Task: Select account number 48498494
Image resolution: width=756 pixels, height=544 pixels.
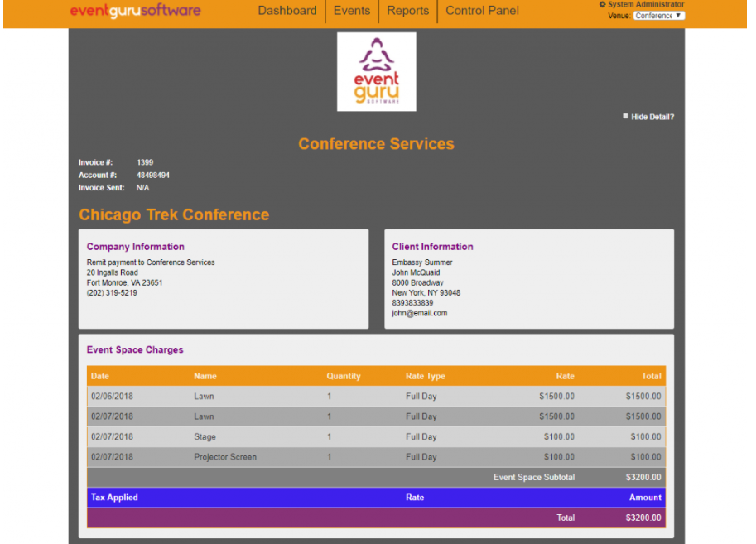Action: (x=153, y=175)
